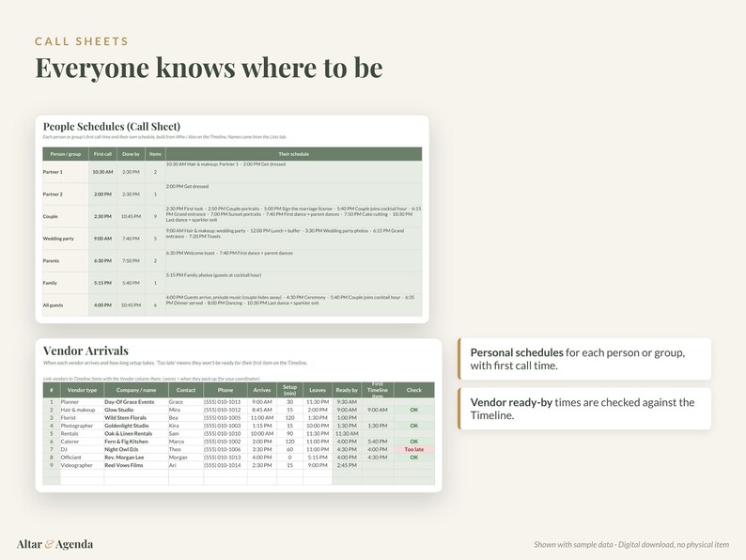Click the "Phone" column header
This screenshot has height=560, width=746.
pyautogui.click(x=225, y=390)
